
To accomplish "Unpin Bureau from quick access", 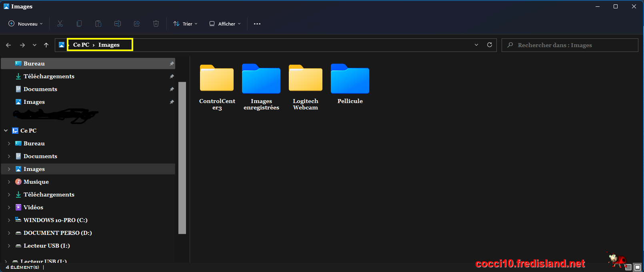I will click(x=172, y=64).
